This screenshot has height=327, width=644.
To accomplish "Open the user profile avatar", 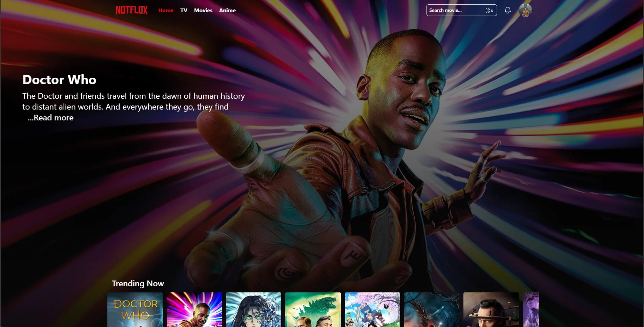I will pos(525,10).
